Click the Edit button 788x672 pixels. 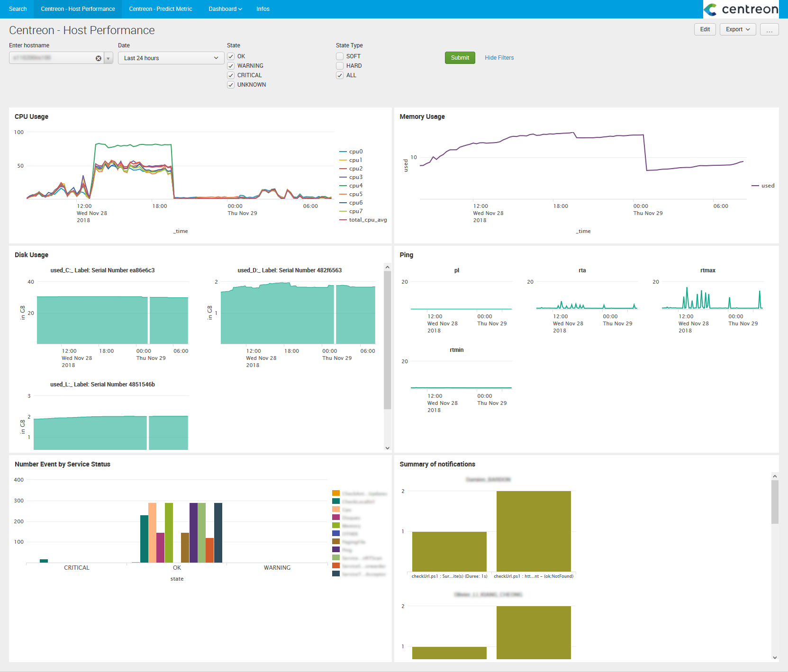coord(705,29)
